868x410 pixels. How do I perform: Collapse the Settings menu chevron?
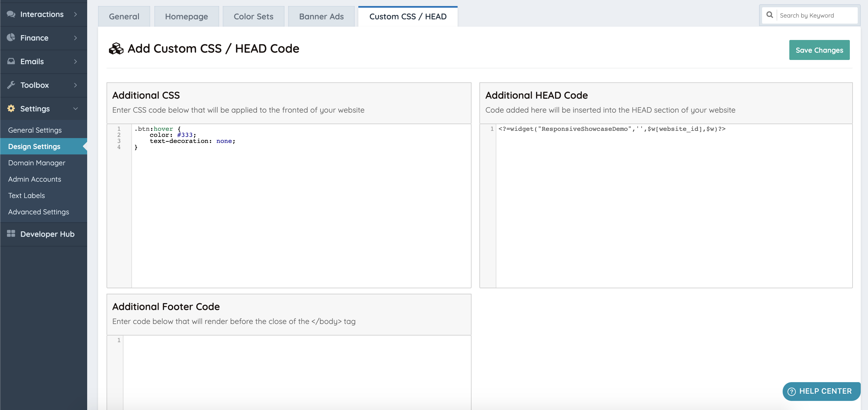(75, 109)
